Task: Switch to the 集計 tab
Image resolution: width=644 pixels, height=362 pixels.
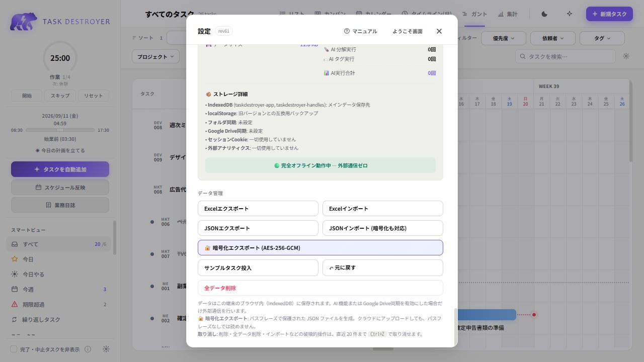Action: 508,14
